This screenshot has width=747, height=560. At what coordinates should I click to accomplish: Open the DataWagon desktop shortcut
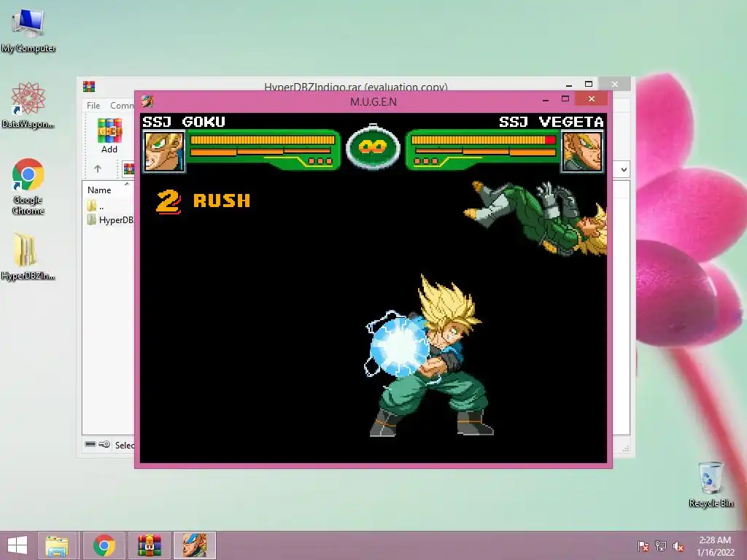tap(28, 105)
